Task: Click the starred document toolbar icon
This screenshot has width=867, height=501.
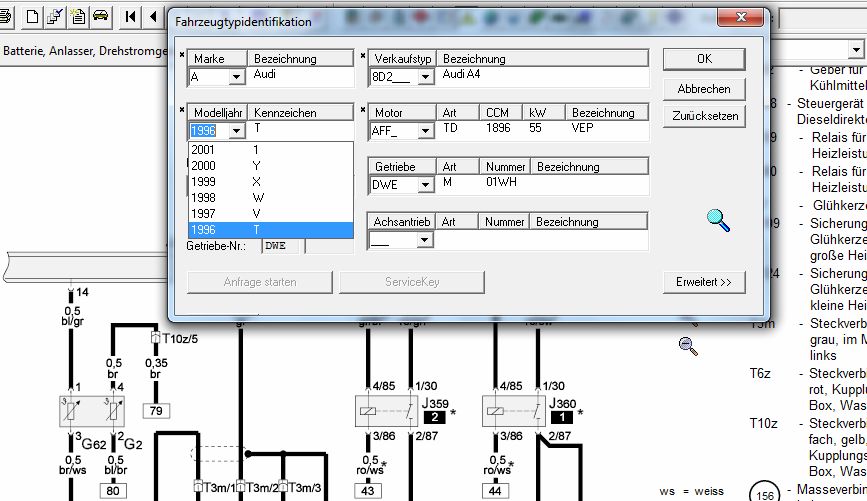Action: [78, 17]
